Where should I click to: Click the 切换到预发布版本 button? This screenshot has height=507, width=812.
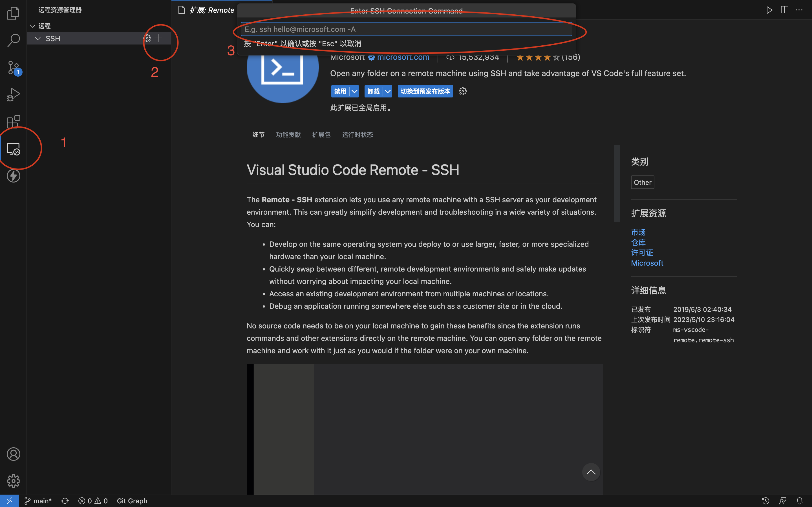tap(425, 91)
